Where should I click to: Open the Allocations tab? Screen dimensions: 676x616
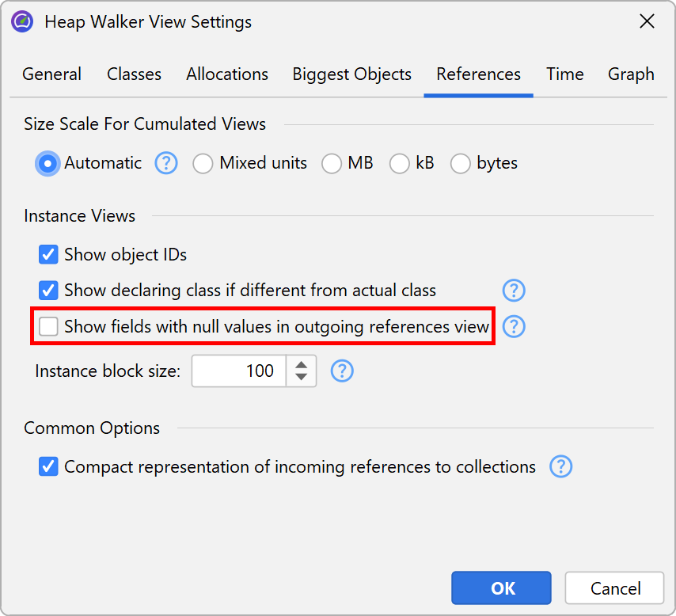point(227,74)
